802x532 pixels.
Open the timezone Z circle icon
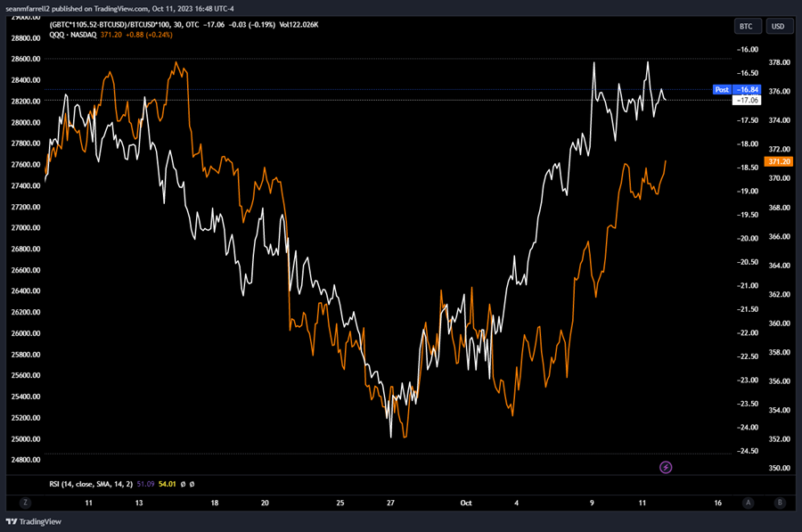coord(25,503)
